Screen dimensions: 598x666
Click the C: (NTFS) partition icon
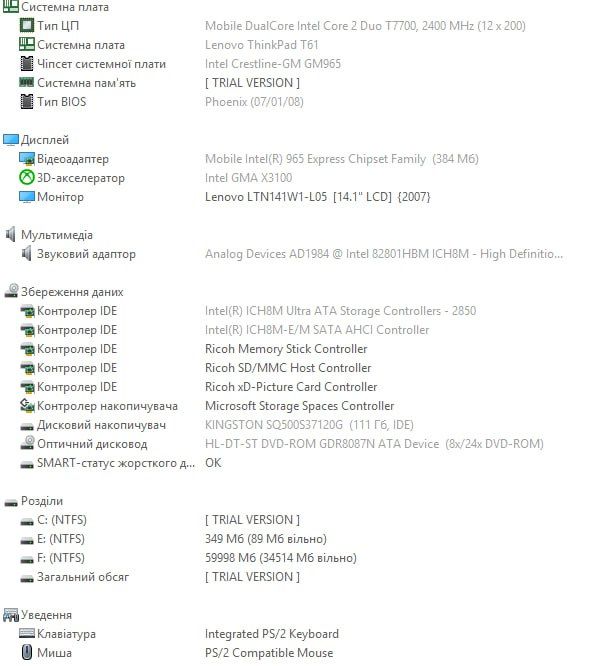[x=27, y=522]
